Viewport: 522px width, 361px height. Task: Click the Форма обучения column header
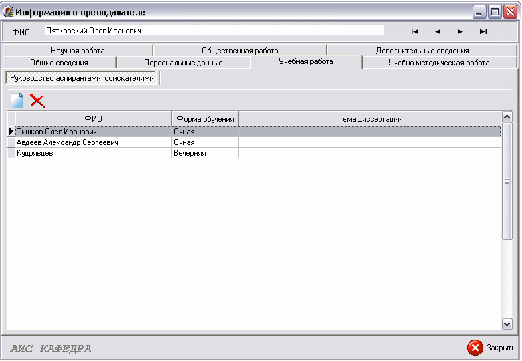205,119
